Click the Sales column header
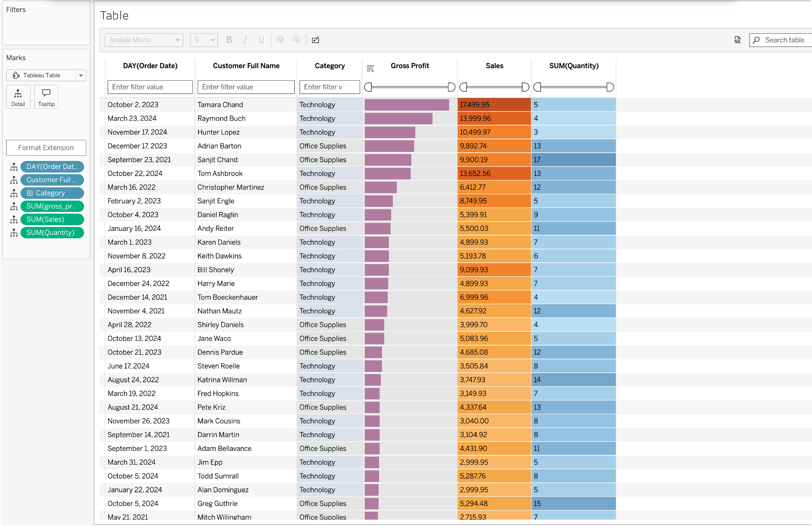 click(494, 66)
